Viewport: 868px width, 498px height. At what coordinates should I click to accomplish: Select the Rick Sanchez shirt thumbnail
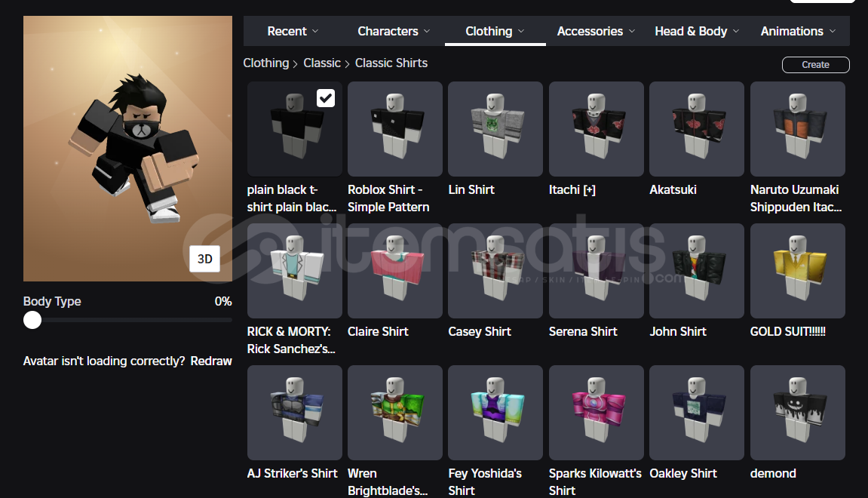295,271
